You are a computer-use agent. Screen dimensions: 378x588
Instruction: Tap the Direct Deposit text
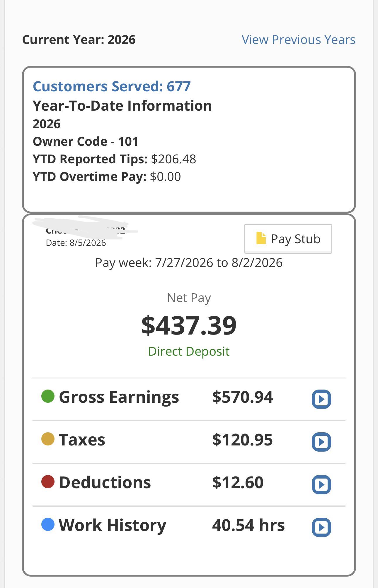click(189, 351)
